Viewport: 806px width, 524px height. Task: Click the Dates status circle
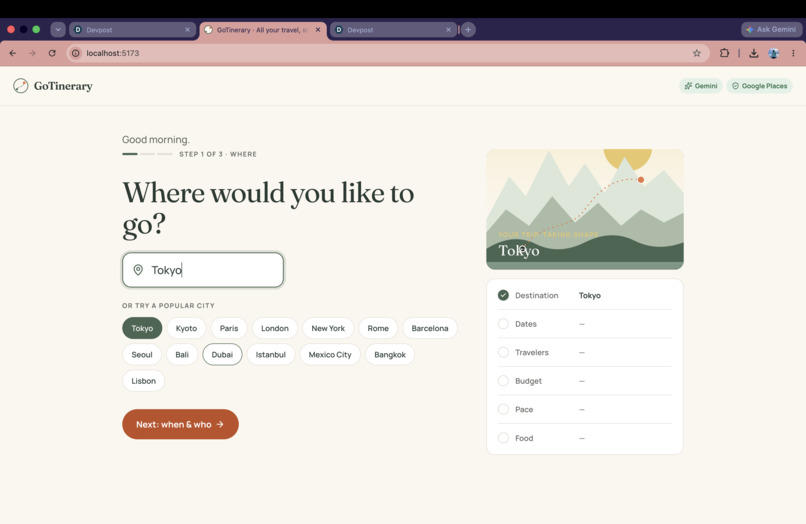click(503, 323)
